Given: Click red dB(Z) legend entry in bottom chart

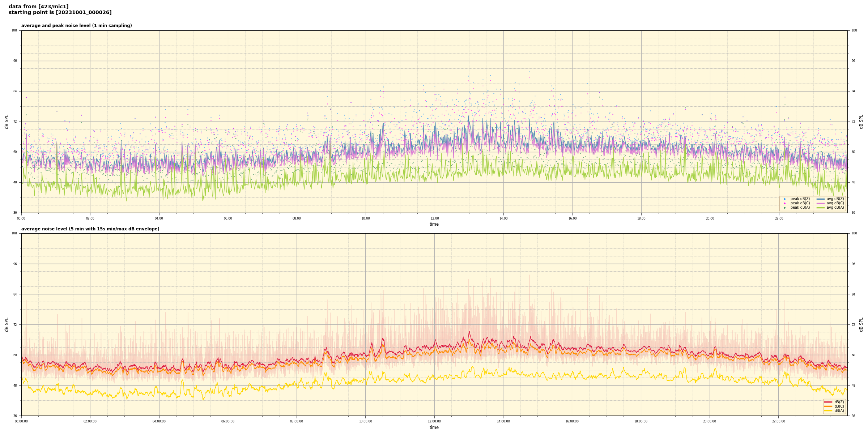Looking at the screenshot, I should (x=829, y=402).
